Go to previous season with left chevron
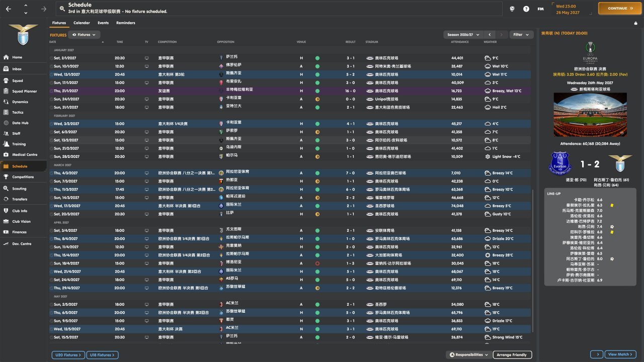This screenshot has height=362, width=644. point(490,35)
